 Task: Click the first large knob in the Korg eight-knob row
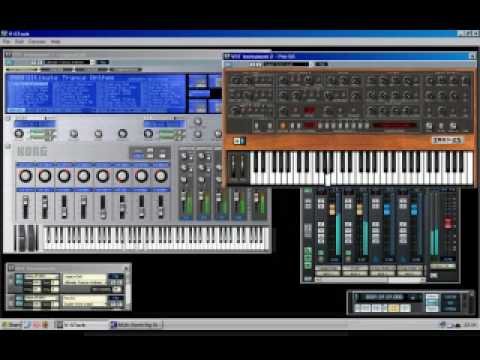[x=26, y=176]
